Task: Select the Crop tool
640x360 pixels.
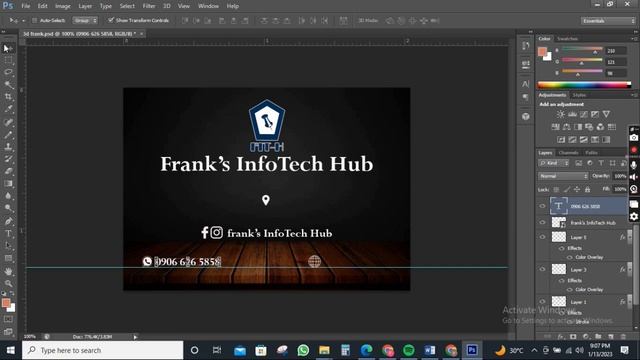Action: click(x=8, y=97)
